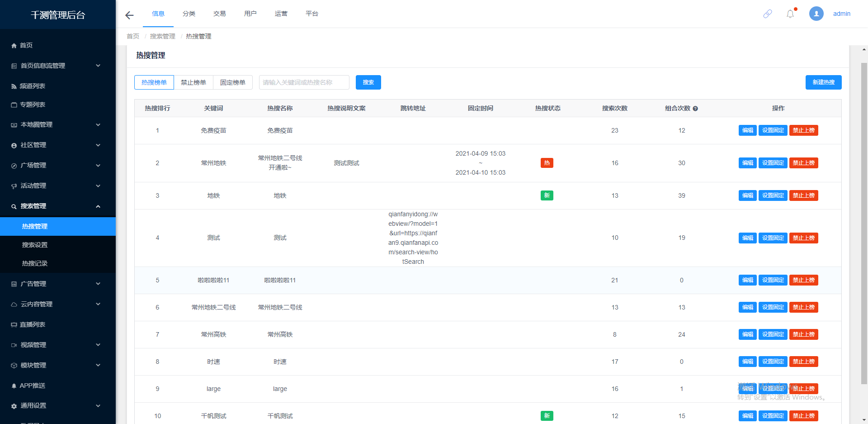The height and width of the screenshot is (424, 868).
Task: Open 热搜记录 submenu item
Action: pyautogui.click(x=58, y=263)
